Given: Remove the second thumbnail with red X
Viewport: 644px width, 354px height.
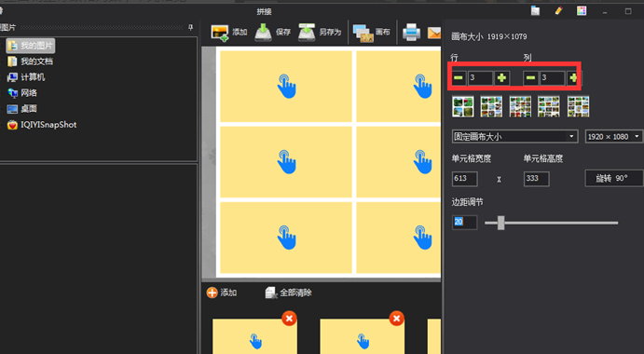Looking at the screenshot, I should [396, 319].
